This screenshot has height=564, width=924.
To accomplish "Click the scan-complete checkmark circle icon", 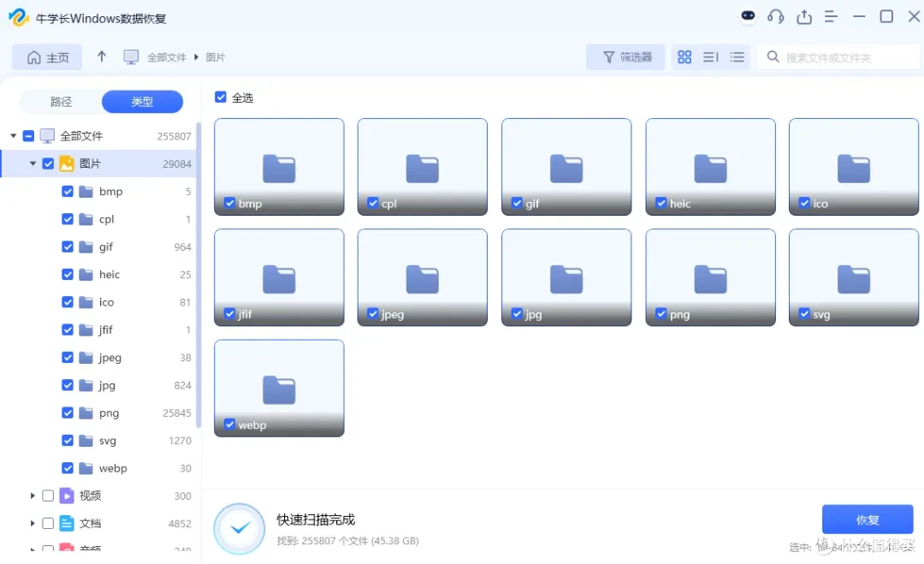I will pos(240,529).
